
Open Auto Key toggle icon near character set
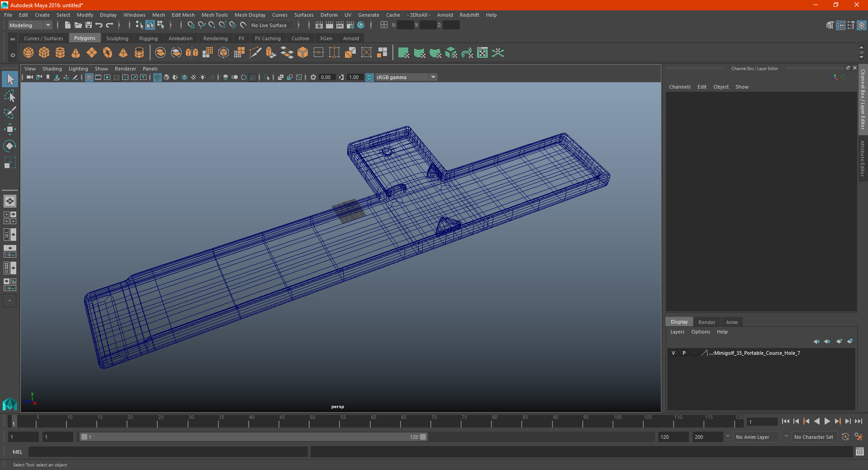tap(845, 437)
